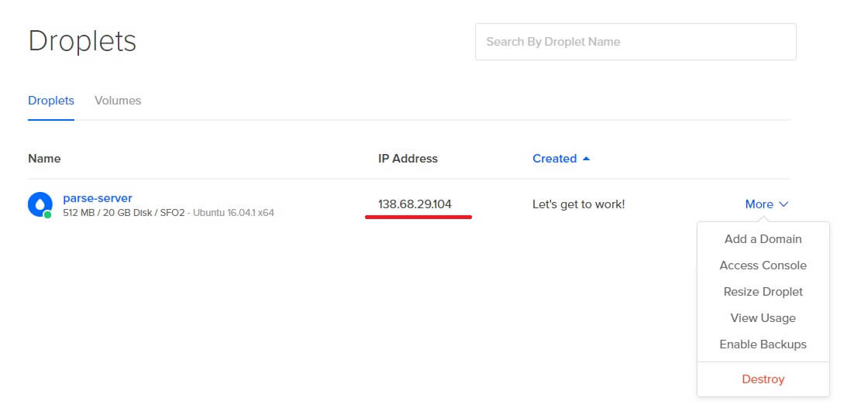Click the IP Address column header
Screen dimensions: 868x418
click(408, 159)
